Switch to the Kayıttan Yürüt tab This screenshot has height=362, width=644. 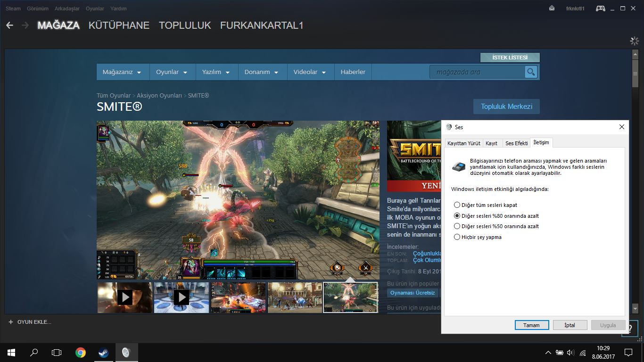click(x=464, y=143)
